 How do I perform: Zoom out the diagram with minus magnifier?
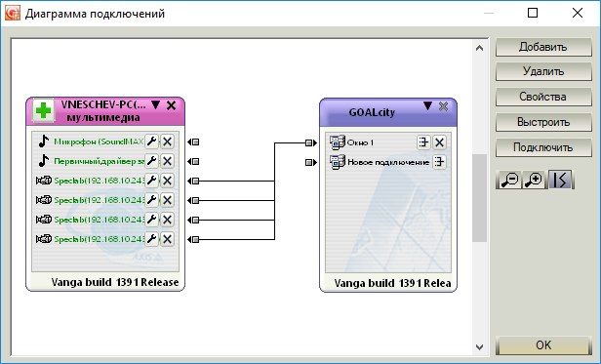[509, 180]
